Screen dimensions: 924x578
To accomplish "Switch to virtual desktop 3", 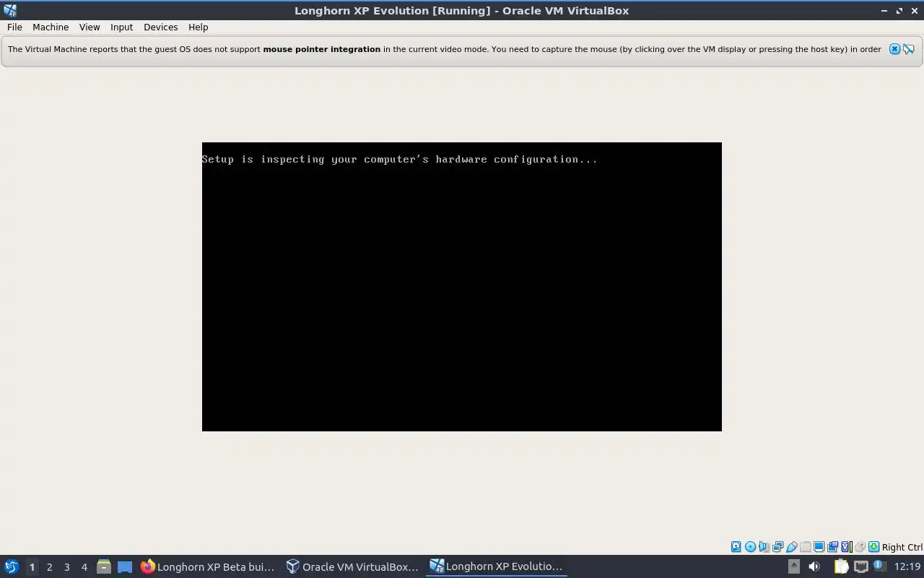I will (66, 566).
